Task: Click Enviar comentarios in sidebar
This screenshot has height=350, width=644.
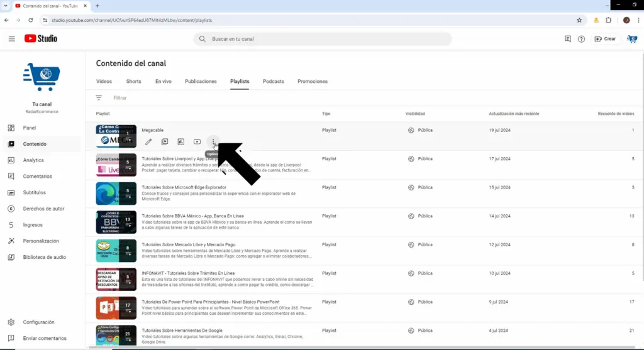Action: tap(43, 339)
